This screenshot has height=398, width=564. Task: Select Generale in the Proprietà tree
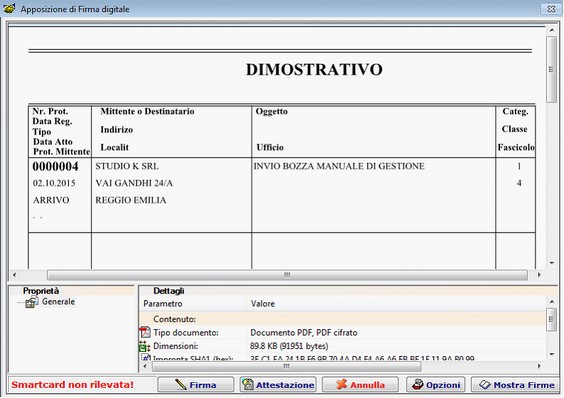click(x=58, y=302)
